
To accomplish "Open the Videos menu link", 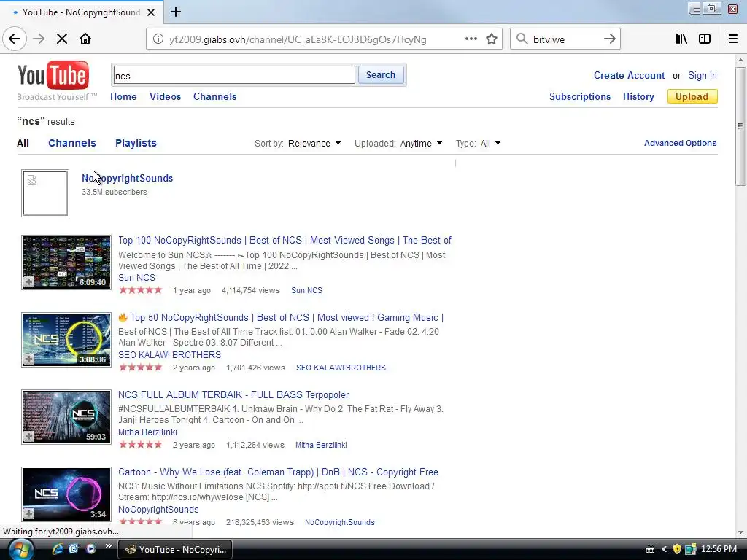I will coord(166,97).
